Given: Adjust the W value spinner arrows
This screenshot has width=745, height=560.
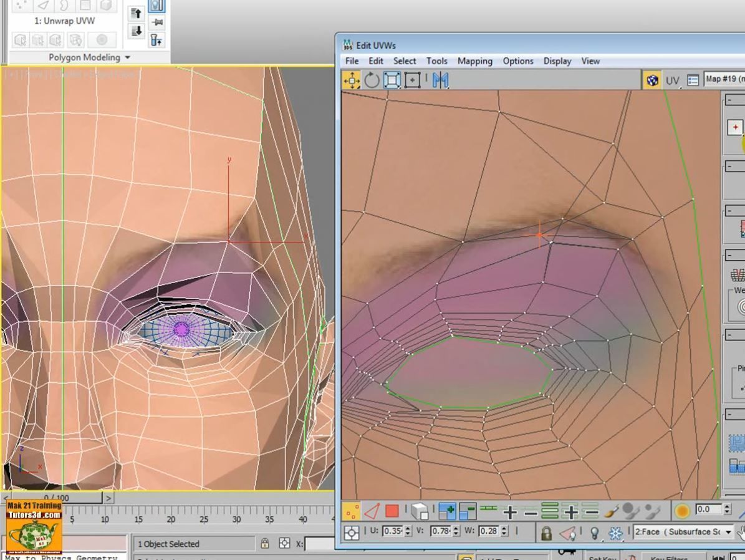Looking at the screenshot, I should tap(504, 531).
